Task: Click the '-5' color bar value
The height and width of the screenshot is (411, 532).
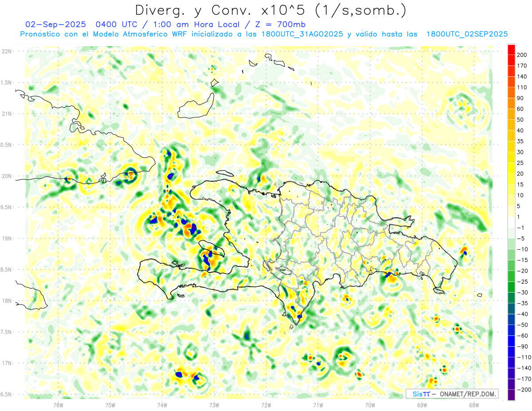Action: pyautogui.click(x=521, y=239)
